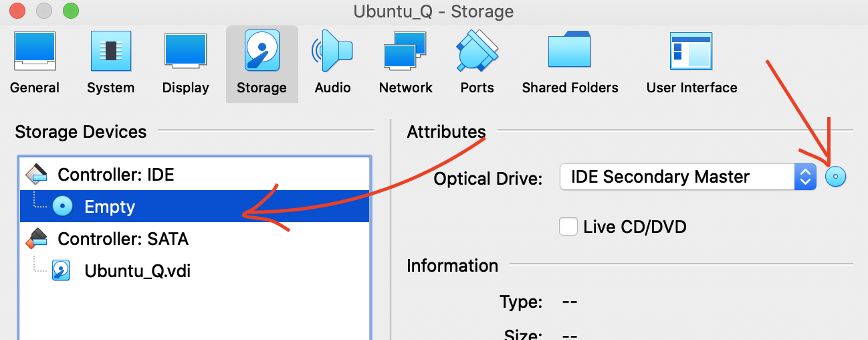
Task: Click the Ubuntu_Q.vdi hard disk icon
Action: point(62,271)
